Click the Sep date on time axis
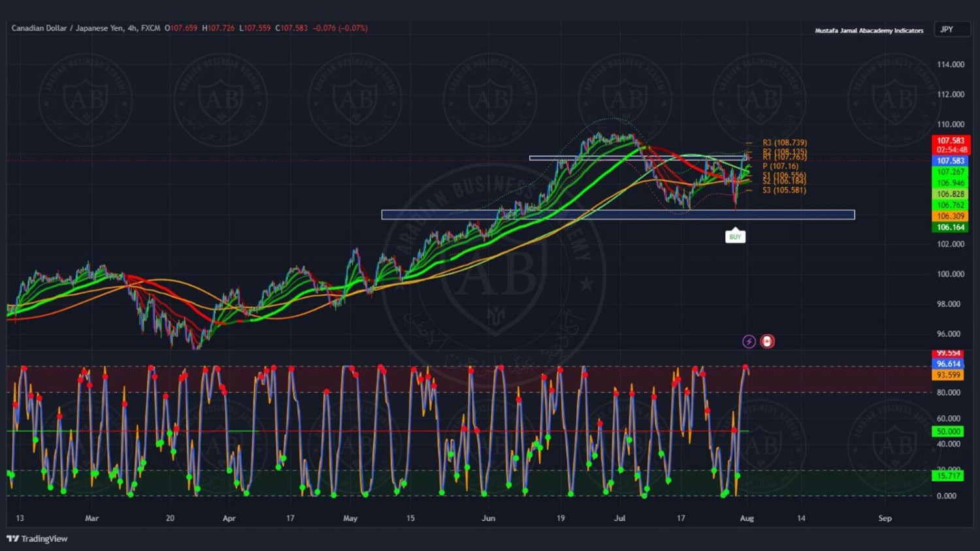Image resolution: width=980 pixels, height=551 pixels. tap(885, 518)
